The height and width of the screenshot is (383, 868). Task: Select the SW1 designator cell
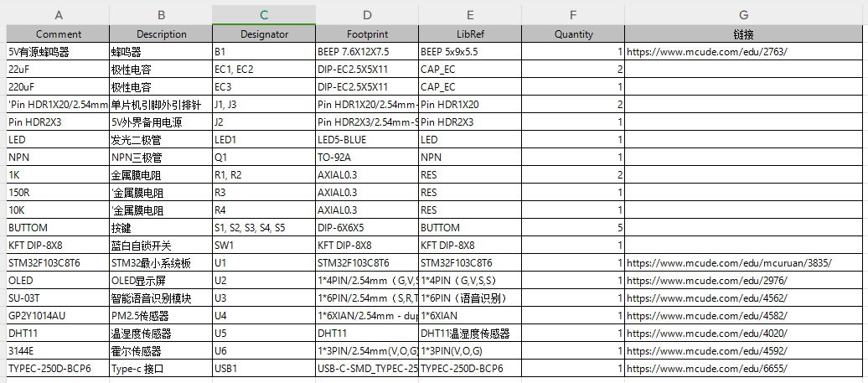pos(264,246)
